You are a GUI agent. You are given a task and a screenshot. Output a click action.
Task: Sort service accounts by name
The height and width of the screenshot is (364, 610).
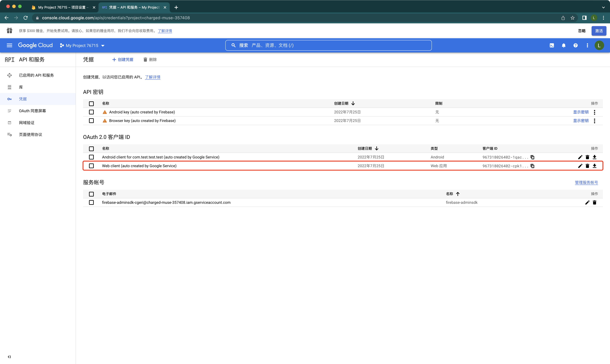(453, 194)
